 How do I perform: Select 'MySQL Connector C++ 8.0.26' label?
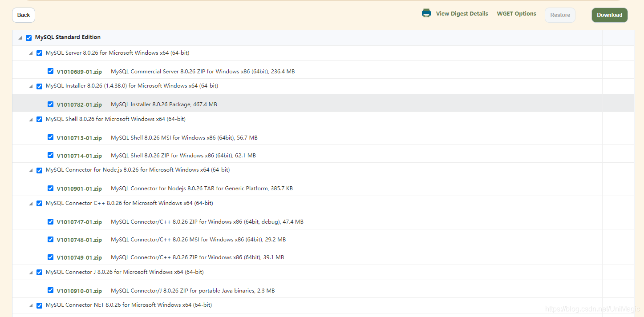click(130, 203)
